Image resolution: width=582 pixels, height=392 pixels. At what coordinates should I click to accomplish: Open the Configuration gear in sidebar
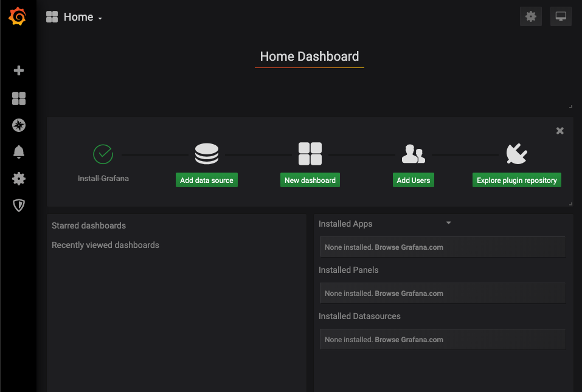tap(19, 179)
